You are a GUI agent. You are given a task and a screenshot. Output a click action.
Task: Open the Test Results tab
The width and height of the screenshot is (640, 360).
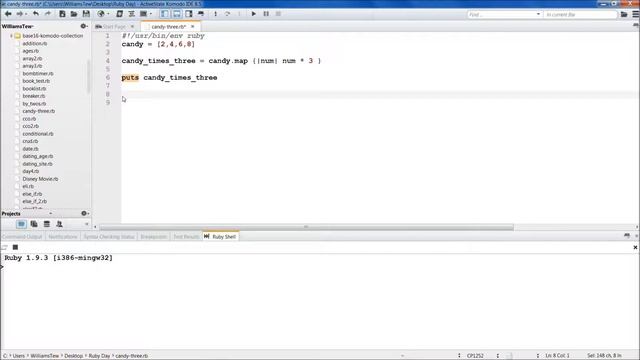186,237
